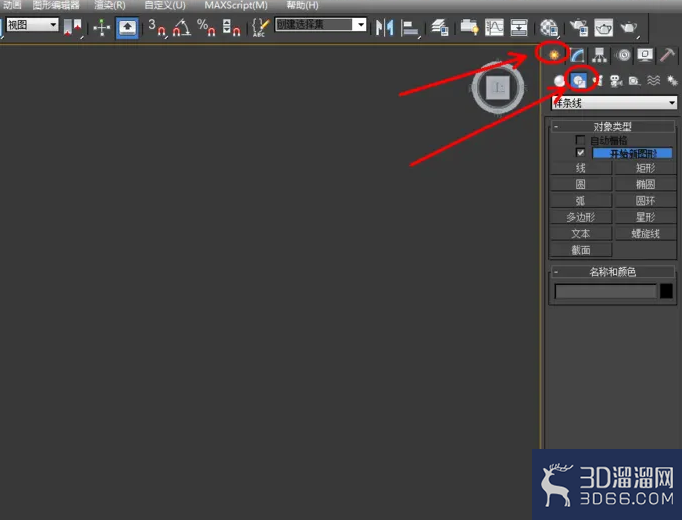Image resolution: width=682 pixels, height=520 pixels.
Task: Collapse the 名称和颜色 rollout
Action: coord(612,272)
